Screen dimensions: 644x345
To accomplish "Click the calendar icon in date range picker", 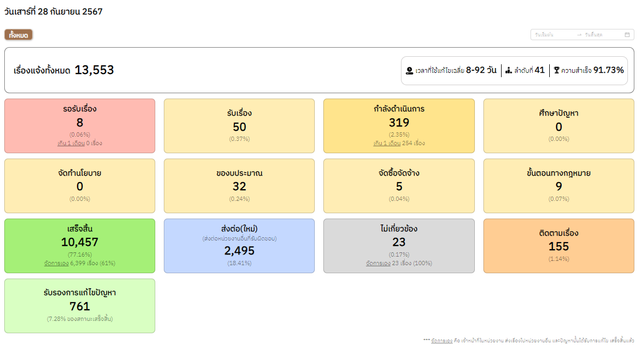I will click(x=627, y=35).
